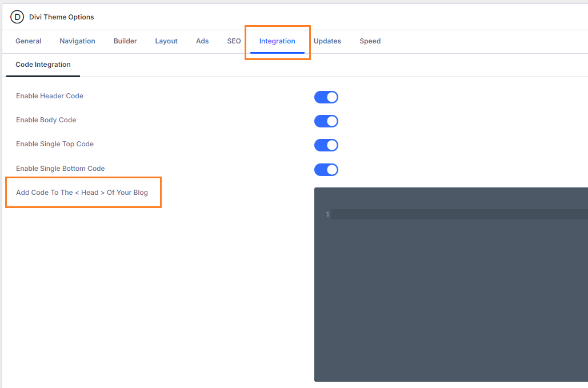Select the Layout tab
Screen dimensions: 588x388
click(x=166, y=41)
